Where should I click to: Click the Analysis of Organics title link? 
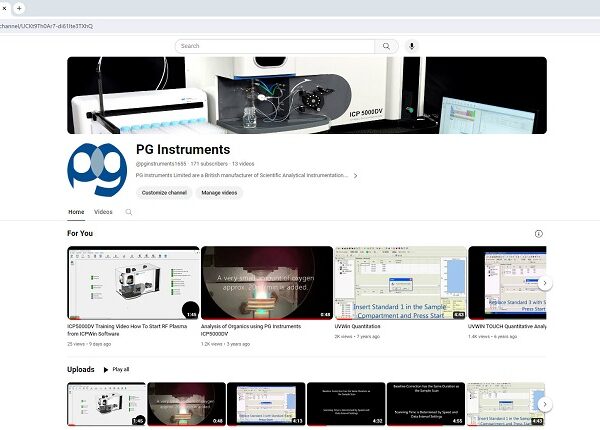(251, 330)
